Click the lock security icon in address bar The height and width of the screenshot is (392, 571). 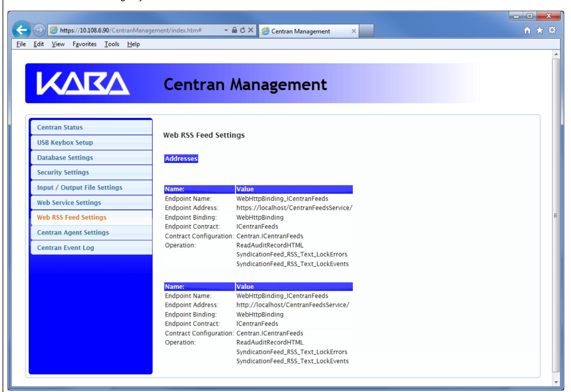point(235,31)
